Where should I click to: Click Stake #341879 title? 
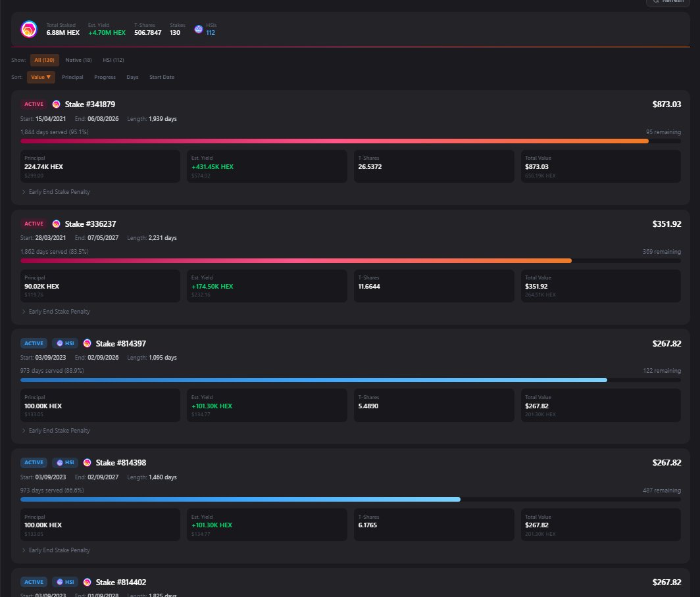pos(90,105)
